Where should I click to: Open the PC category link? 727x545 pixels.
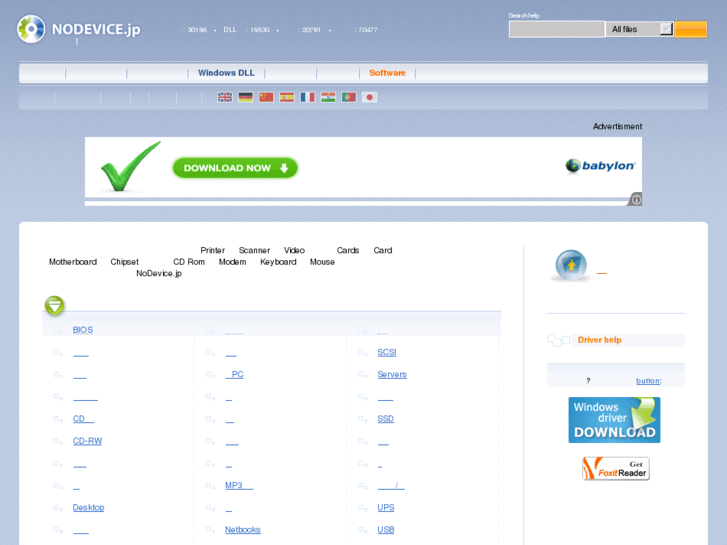[x=235, y=374]
